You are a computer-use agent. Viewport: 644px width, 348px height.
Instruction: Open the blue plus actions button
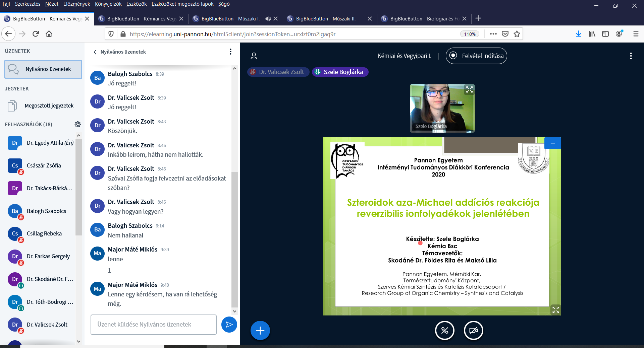[260, 331]
